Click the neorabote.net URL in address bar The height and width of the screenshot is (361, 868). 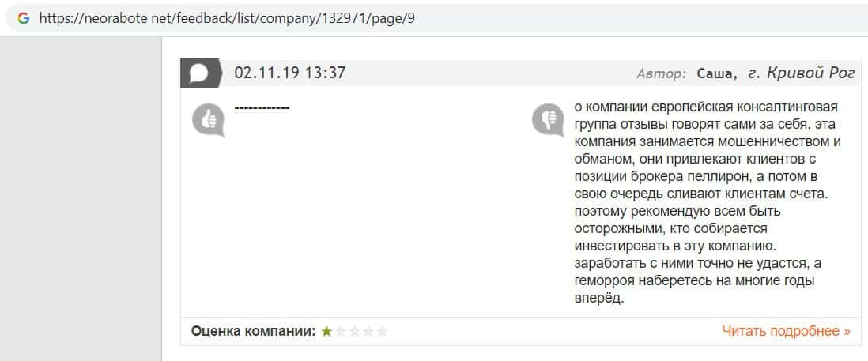click(227, 18)
